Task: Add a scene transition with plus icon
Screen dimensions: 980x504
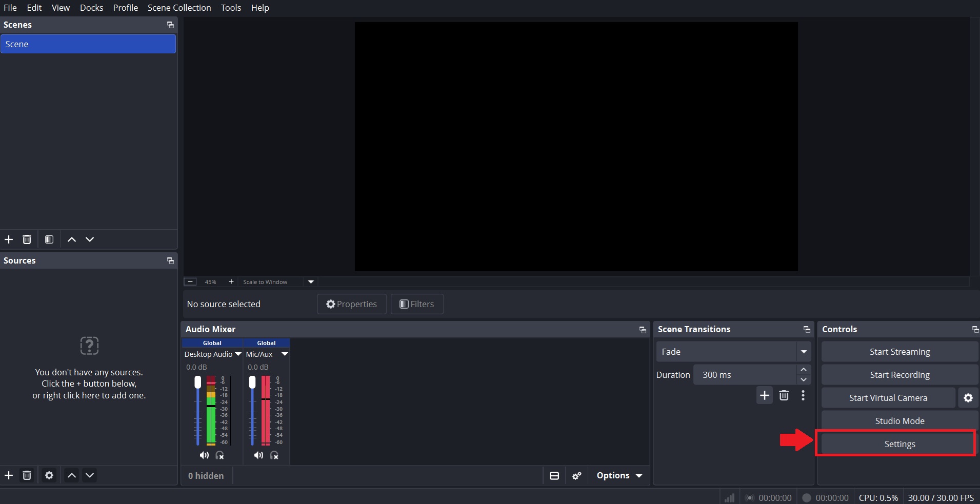Action: [x=765, y=395]
